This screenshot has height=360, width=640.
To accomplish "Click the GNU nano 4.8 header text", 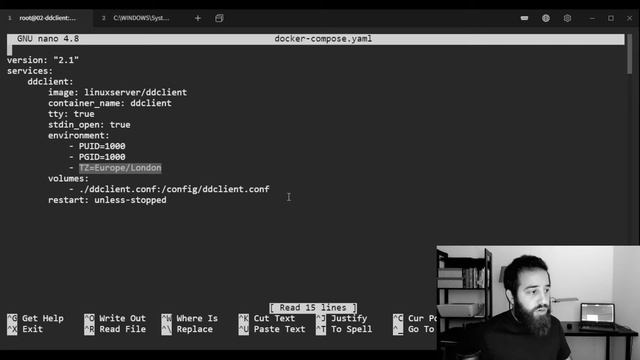I will click(48, 39).
